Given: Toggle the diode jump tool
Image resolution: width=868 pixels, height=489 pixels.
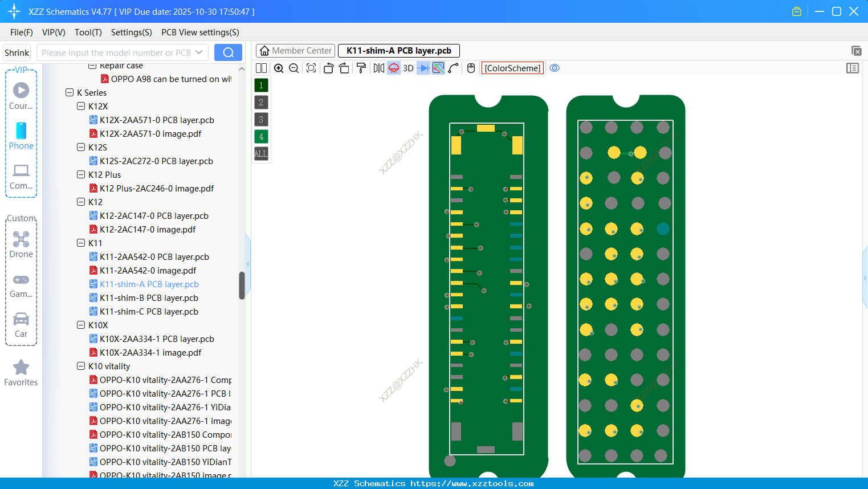Looking at the screenshot, I should click(423, 68).
